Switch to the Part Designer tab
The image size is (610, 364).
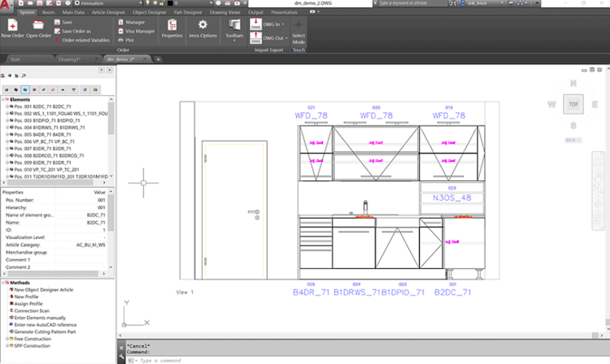pyautogui.click(x=188, y=12)
